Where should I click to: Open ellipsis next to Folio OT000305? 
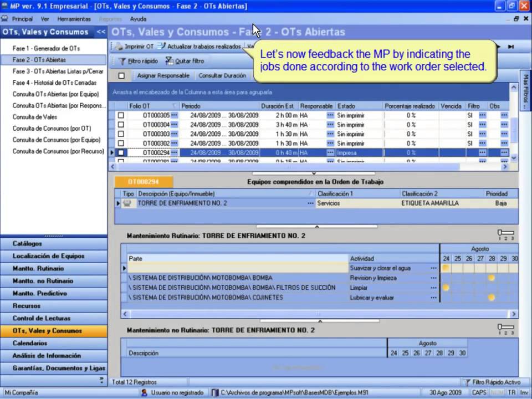174,115
